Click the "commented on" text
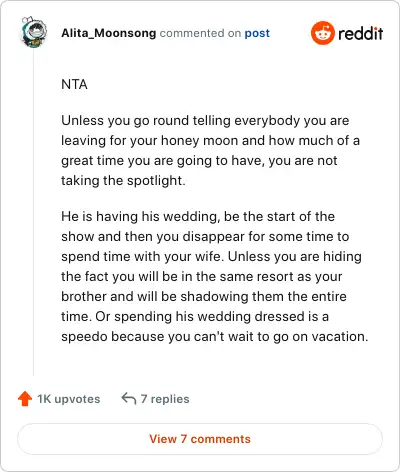Viewport: 400px width, 472px height. (200, 33)
